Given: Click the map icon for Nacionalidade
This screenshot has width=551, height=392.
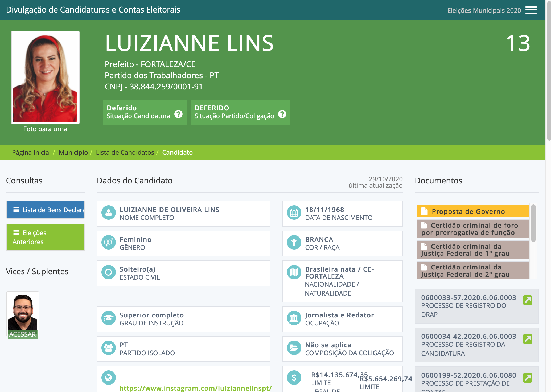Looking at the screenshot, I should (294, 272).
